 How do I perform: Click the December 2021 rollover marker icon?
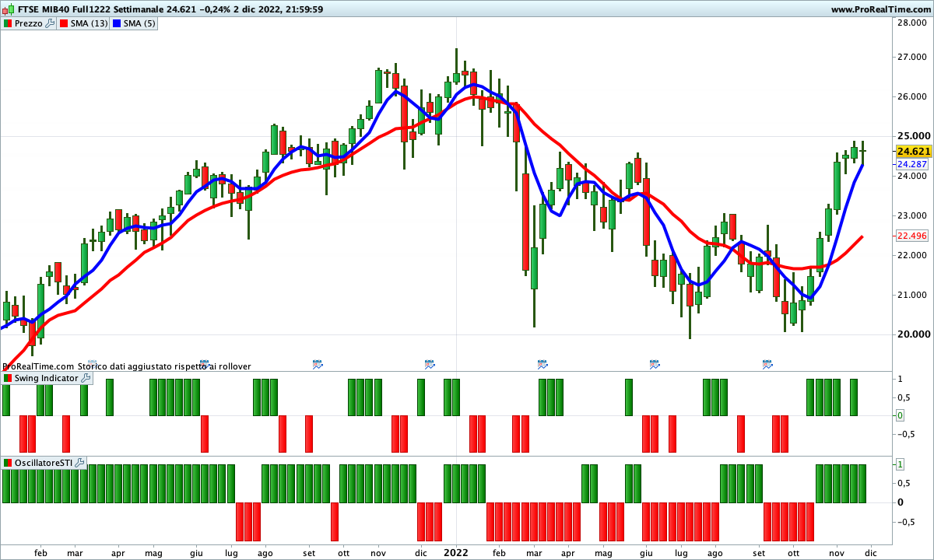point(429,363)
